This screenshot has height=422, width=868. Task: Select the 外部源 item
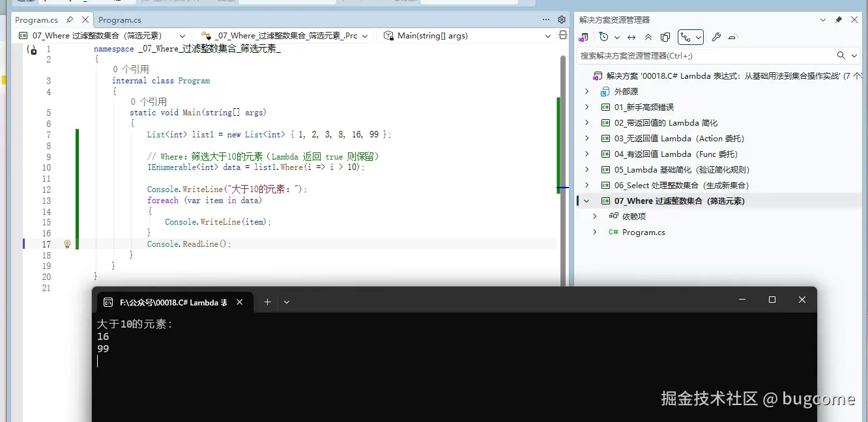click(x=626, y=92)
